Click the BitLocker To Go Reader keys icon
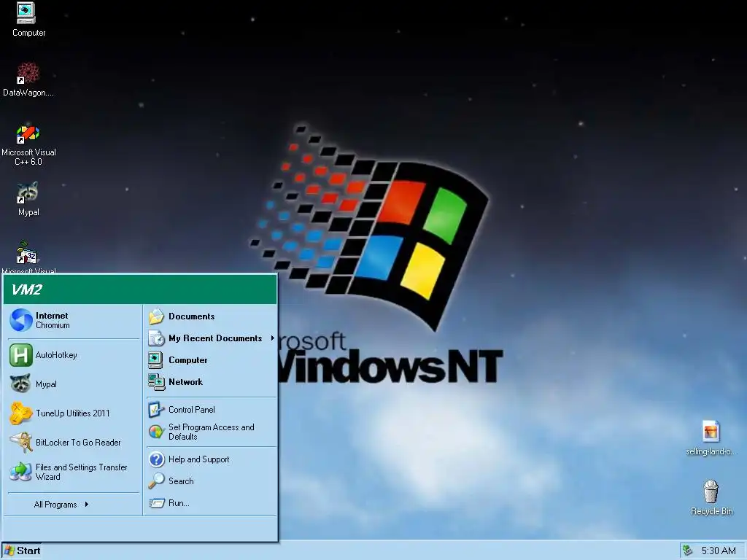The height and width of the screenshot is (560, 747). point(21,443)
